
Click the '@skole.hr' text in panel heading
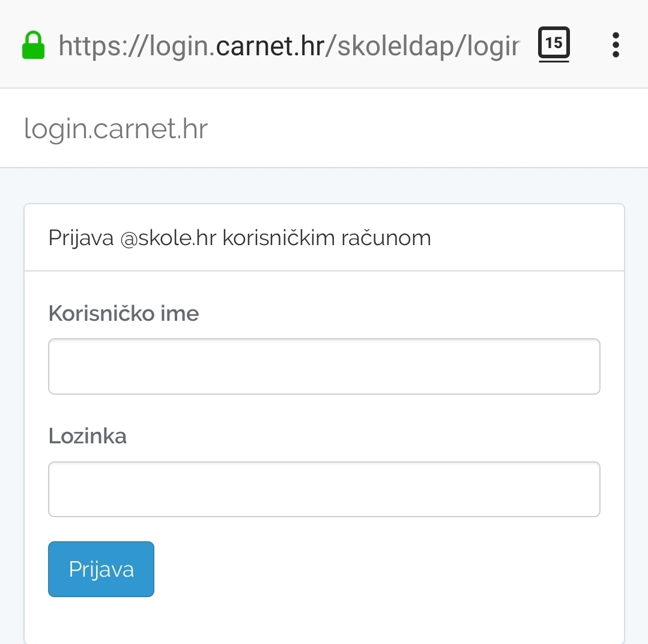point(168,238)
